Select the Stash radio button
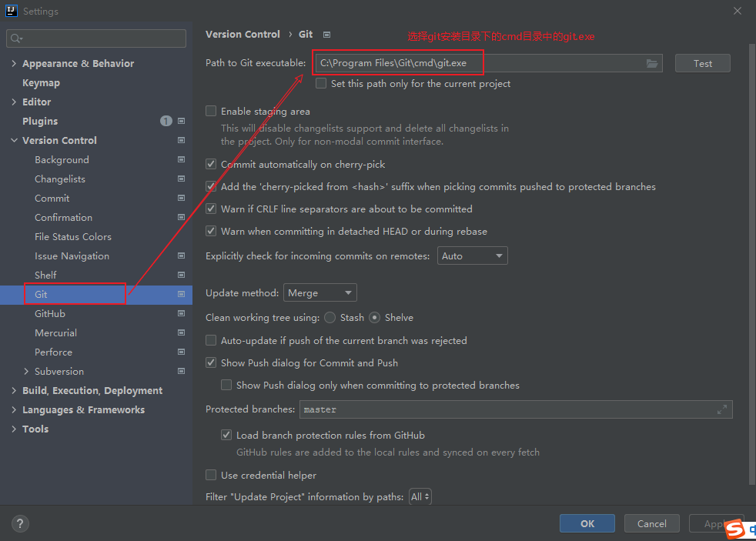 [x=330, y=317]
